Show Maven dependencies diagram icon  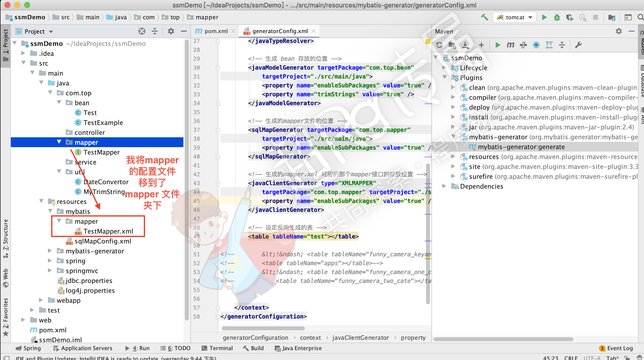click(549, 45)
